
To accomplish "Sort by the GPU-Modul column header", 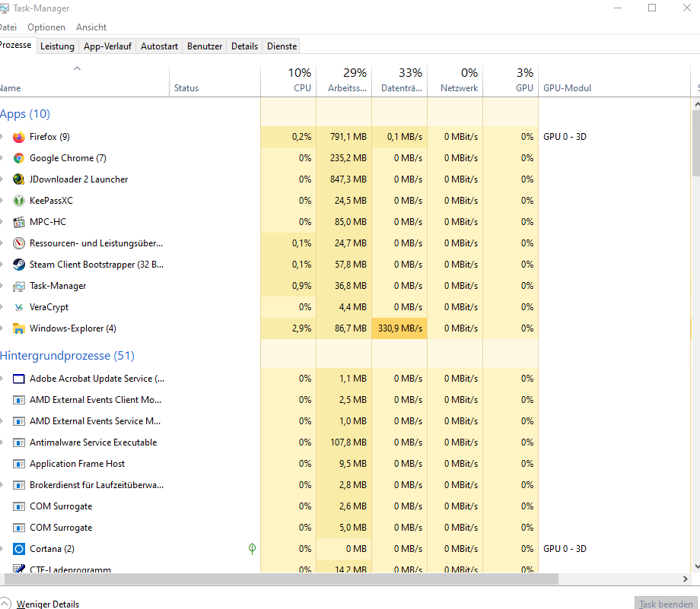I will (x=614, y=81).
